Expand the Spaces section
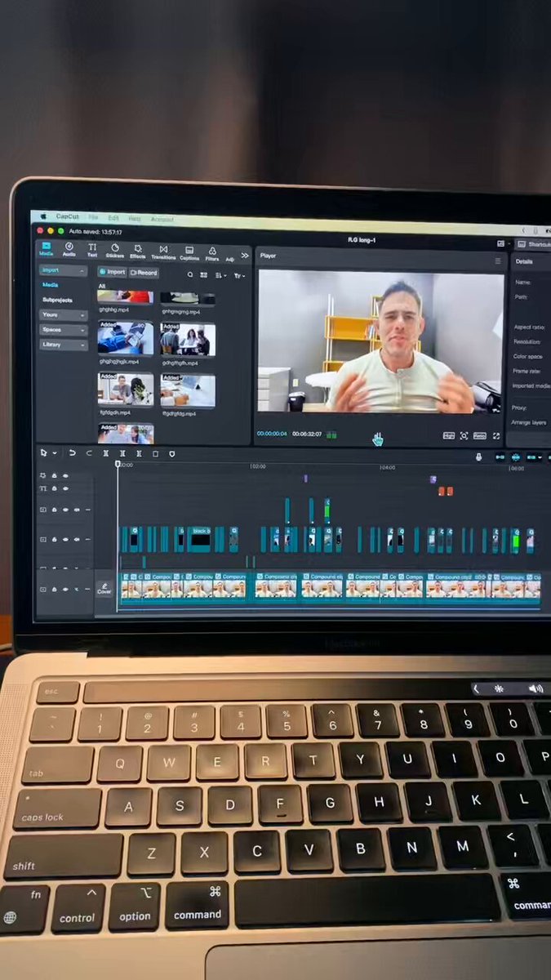The width and height of the screenshot is (551, 980). pos(64,330)
